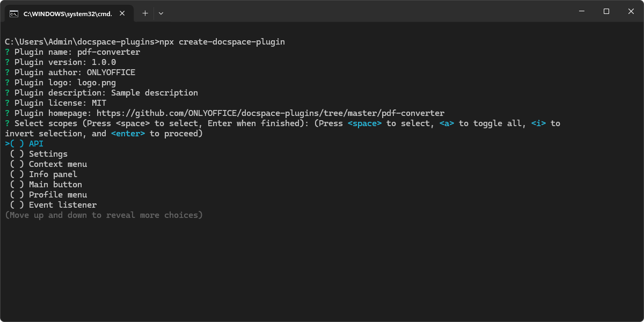
Task: Click the 'logo.png' Plugin logo value
Action: 97,83
